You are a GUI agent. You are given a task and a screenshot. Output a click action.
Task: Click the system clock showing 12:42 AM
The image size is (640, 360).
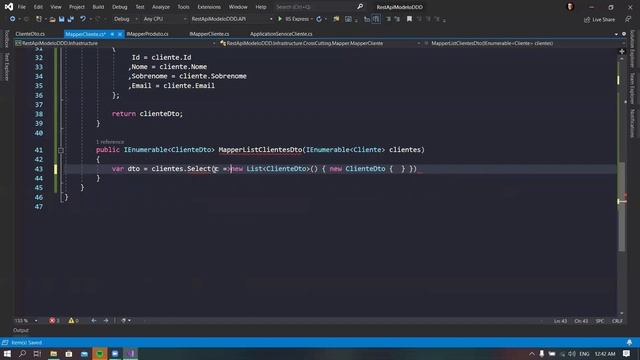(x=605, y=353)
